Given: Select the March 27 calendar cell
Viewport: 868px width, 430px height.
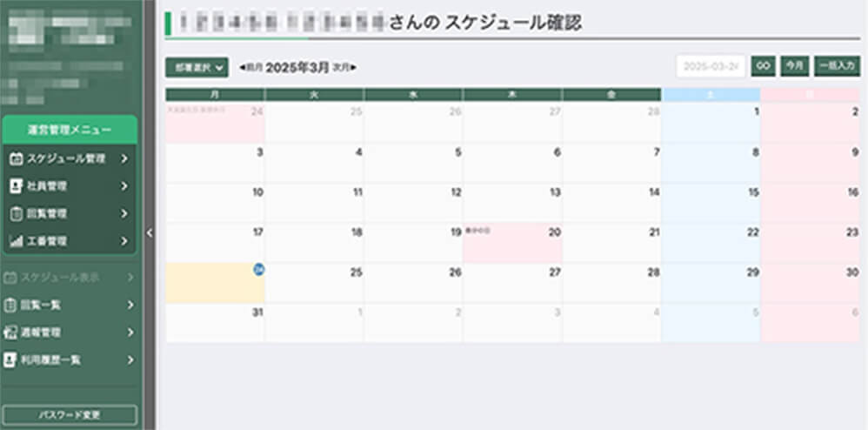Looking at the screenshot, I should [512, 283].
